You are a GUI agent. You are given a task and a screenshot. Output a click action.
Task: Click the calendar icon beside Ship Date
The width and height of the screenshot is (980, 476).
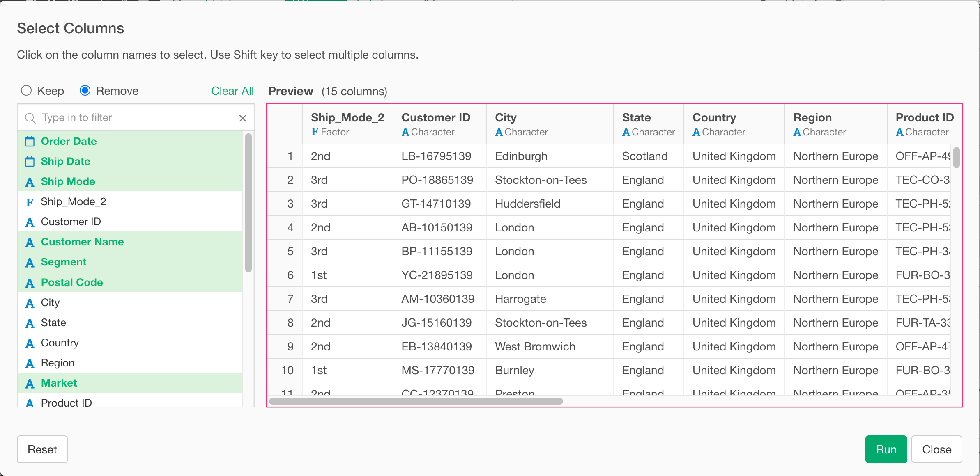(30, 162)
